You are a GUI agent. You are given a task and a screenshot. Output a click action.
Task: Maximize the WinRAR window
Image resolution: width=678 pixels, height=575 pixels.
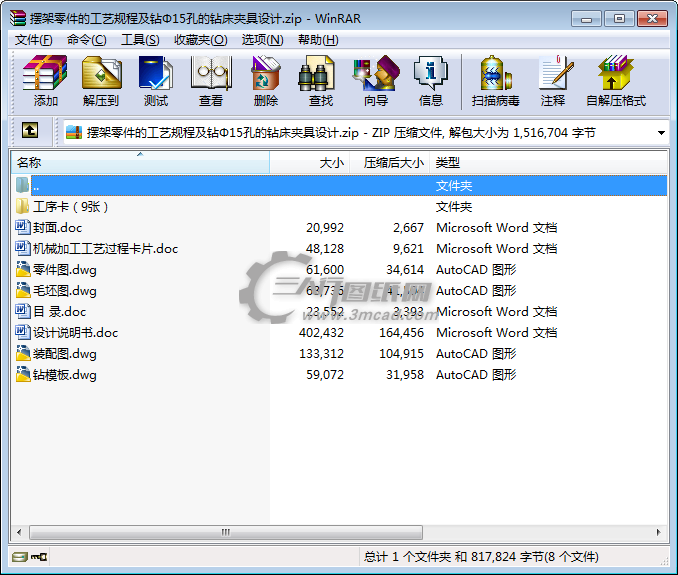click(x=619, y=19)
